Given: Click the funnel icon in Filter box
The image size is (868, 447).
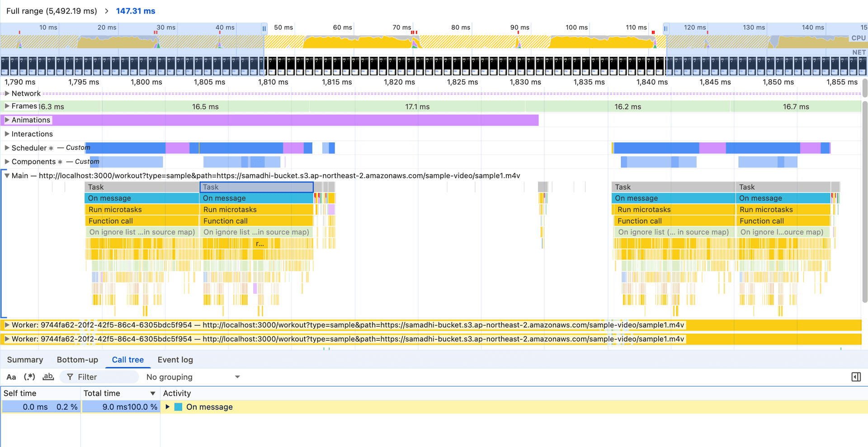Looking at the screenshot, I should coord(70,377).
